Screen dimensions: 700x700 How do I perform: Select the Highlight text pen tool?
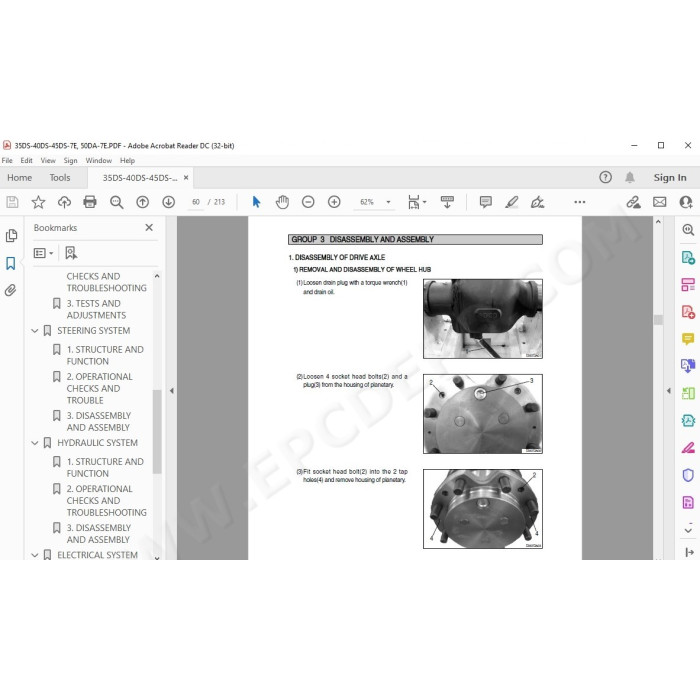512,202
